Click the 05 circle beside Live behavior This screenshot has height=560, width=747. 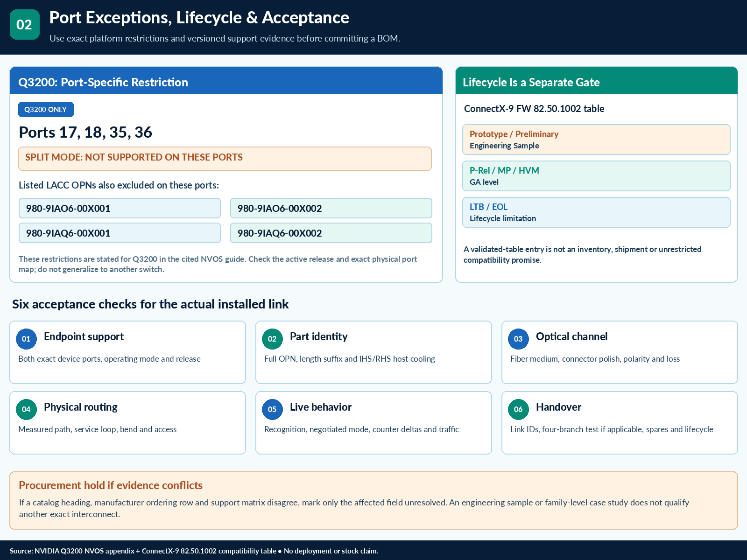click(272, 409)
